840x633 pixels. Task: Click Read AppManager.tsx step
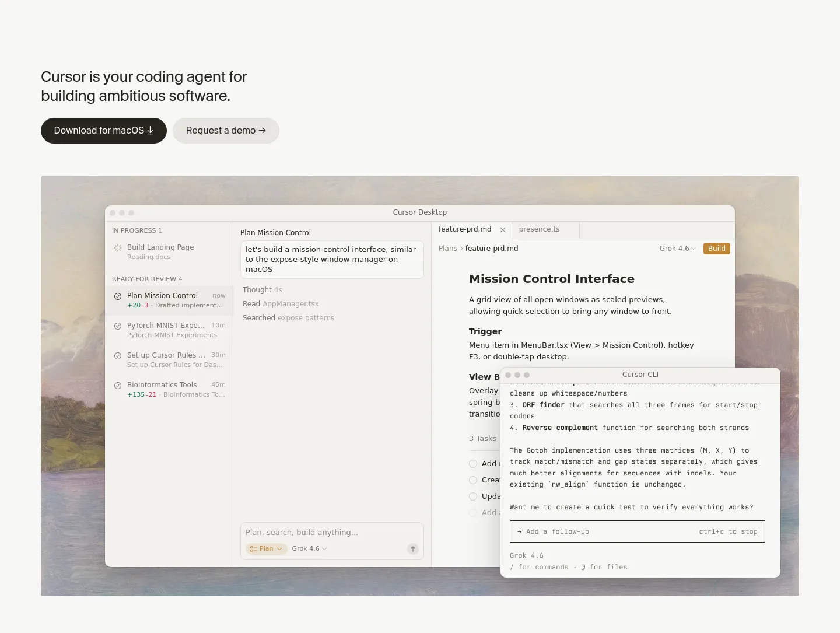281,304
